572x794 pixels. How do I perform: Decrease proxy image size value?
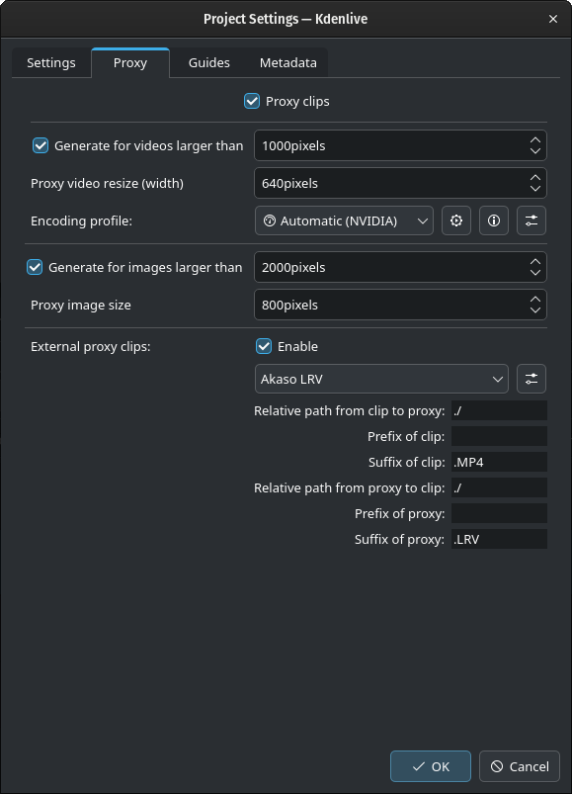(535, 310)
